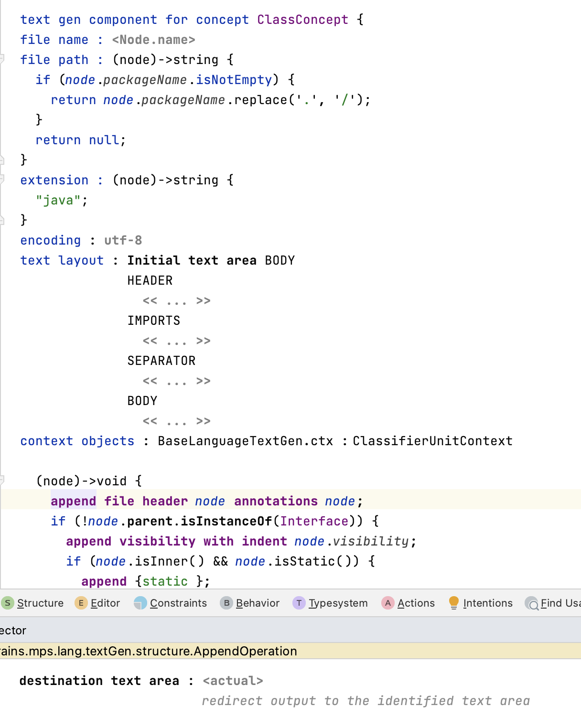The height and width of the screenshot is (728, 581).
Task: Collapse the file path function fold marker
Action: click(x=2, y=59)
